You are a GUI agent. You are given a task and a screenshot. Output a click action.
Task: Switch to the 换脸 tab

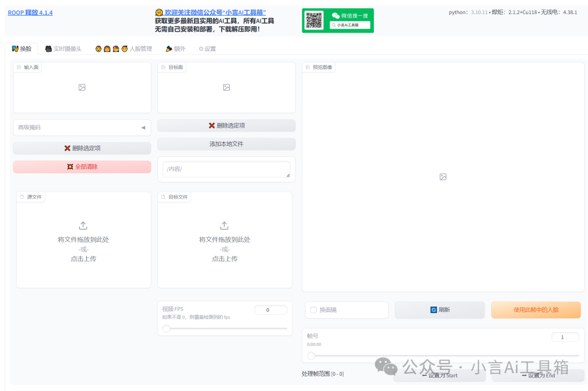click(x=22, y=49)
